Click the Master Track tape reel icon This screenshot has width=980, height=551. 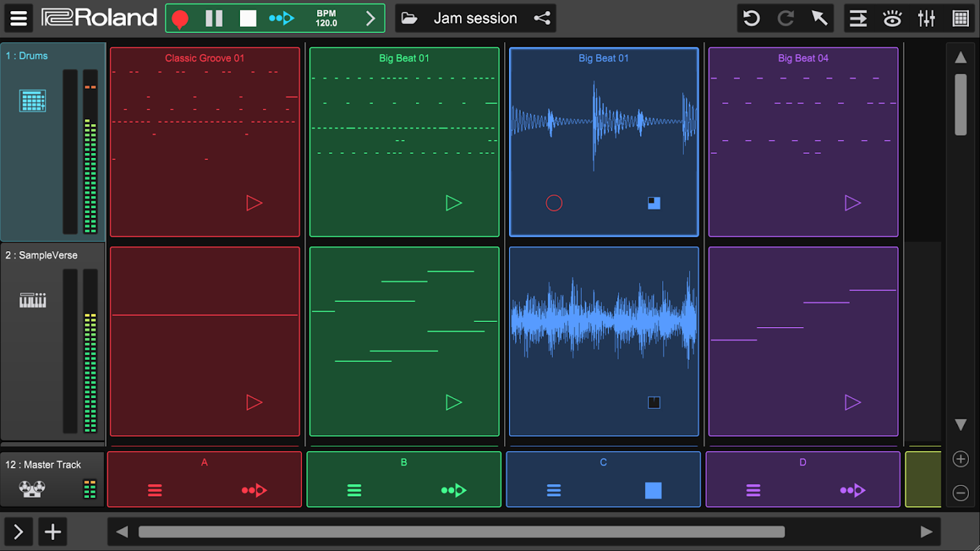[32, 489]
